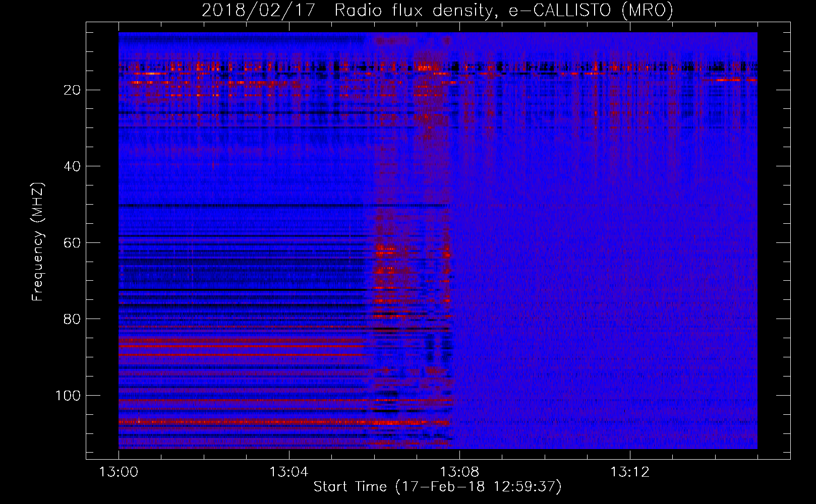The width and height of the screenshot is (816, 504).
Task: Click the "Start Time (17-Feb-18 12:59:37)" label
Action: [x=437, y=487]
